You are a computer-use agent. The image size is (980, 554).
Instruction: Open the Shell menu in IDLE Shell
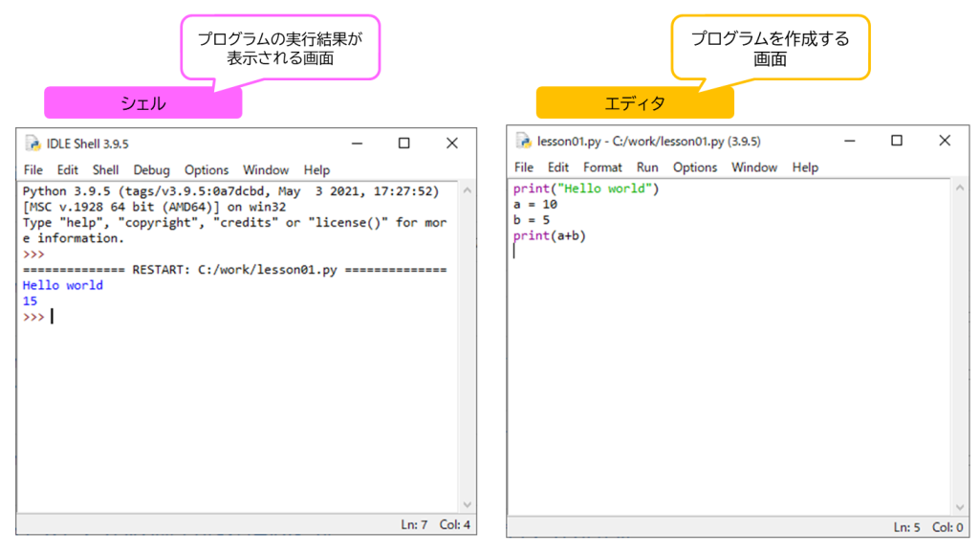tap(105, 169)
